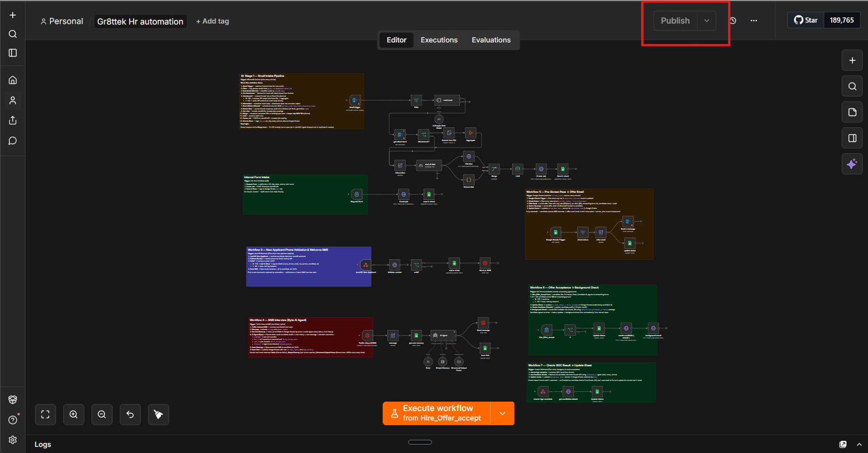The height and width of the screenshot is (453, 868).
Task: Open canvas node search magnifier button
Action: [852, 86]
